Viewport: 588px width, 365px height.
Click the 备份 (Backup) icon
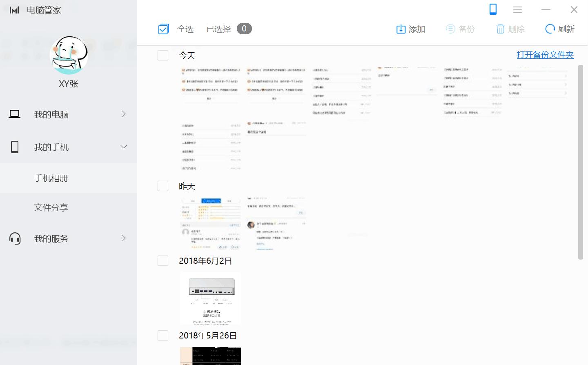coord(451,29)
